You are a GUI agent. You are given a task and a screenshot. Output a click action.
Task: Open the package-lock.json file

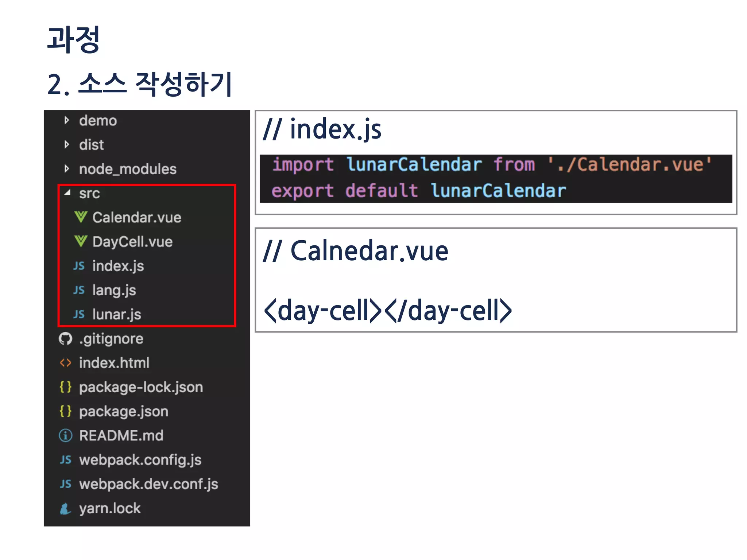pyautogui.click(x=141, y=387)
